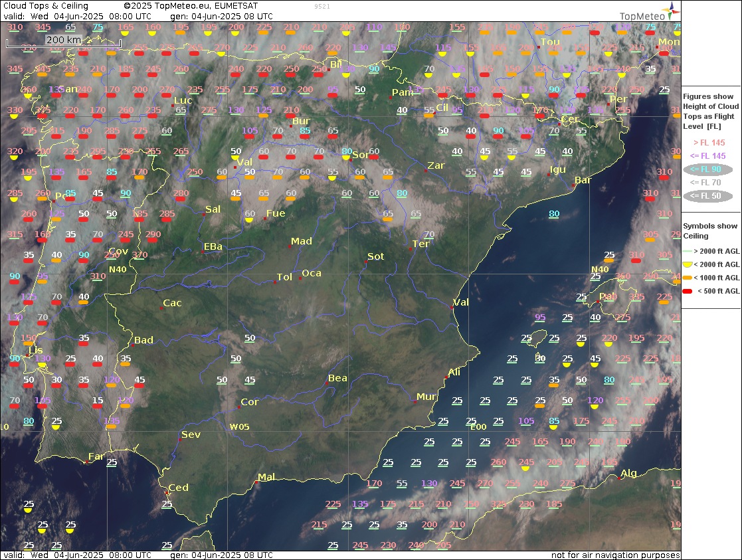Click the '9521' number in header

(322, 7)
